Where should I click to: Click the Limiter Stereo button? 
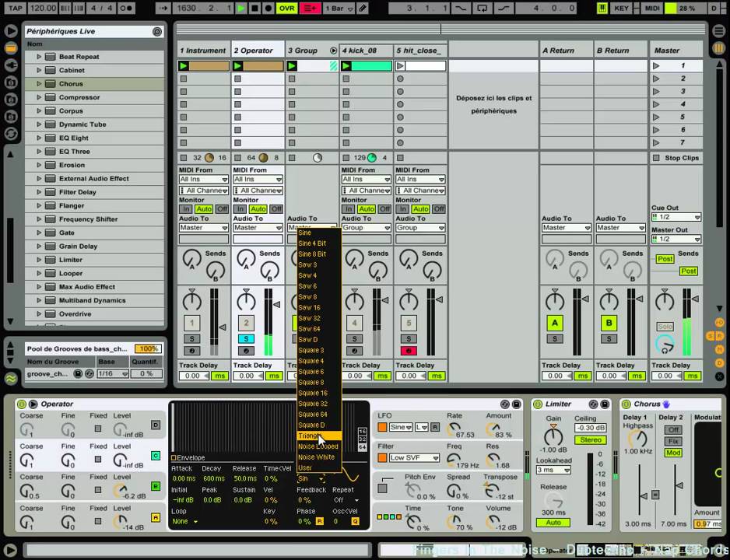[x=591, y=440]
